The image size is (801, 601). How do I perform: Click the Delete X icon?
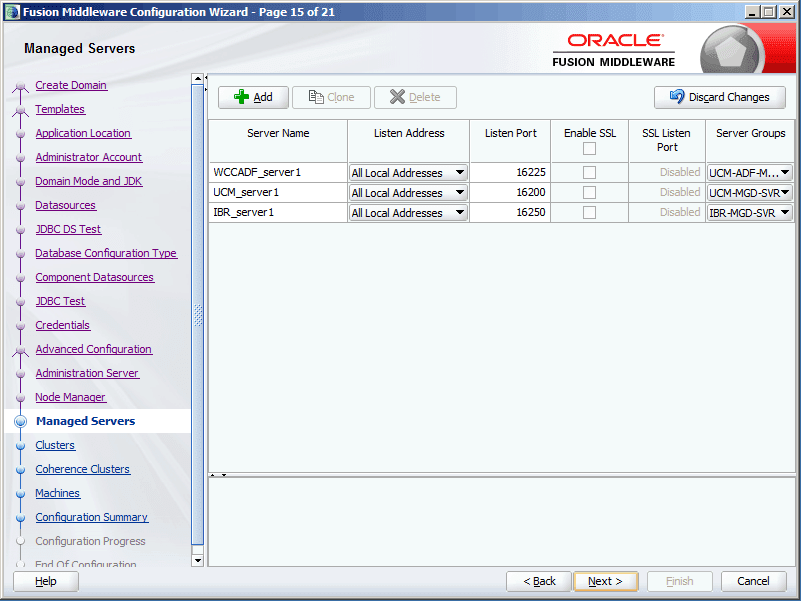(x=397, y=97)
